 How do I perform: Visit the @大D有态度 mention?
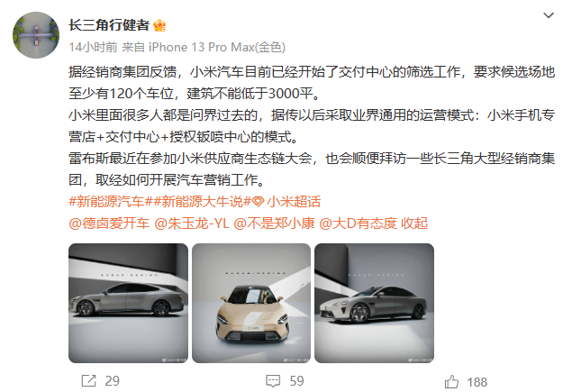pos(359,223)
